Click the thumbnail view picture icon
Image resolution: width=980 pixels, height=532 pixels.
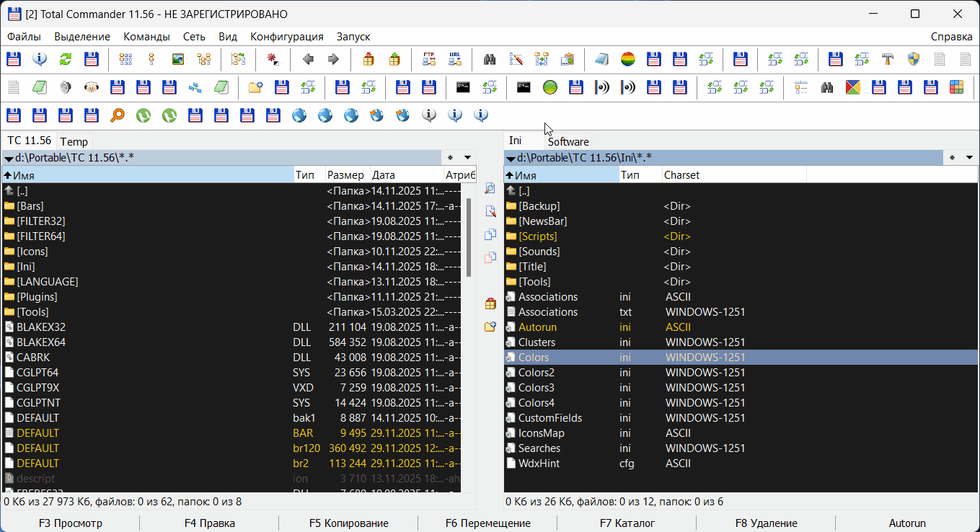point(178,59)
